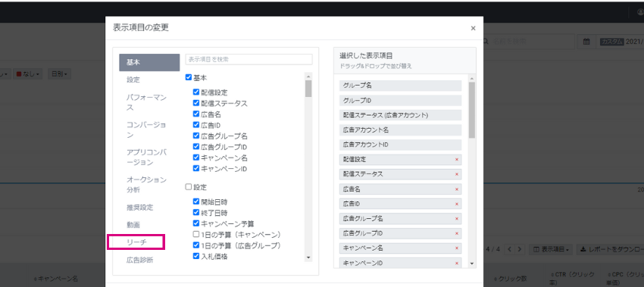Viewport: 644px width, 287px height.
Task: Go to next page arrow
Action: click(x=520, y=249)
